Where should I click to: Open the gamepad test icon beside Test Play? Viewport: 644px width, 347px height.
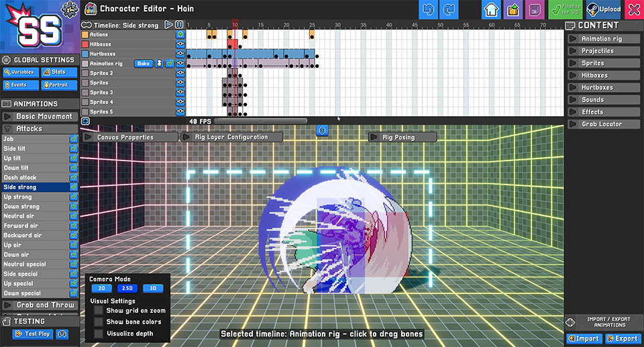point(62,334)
